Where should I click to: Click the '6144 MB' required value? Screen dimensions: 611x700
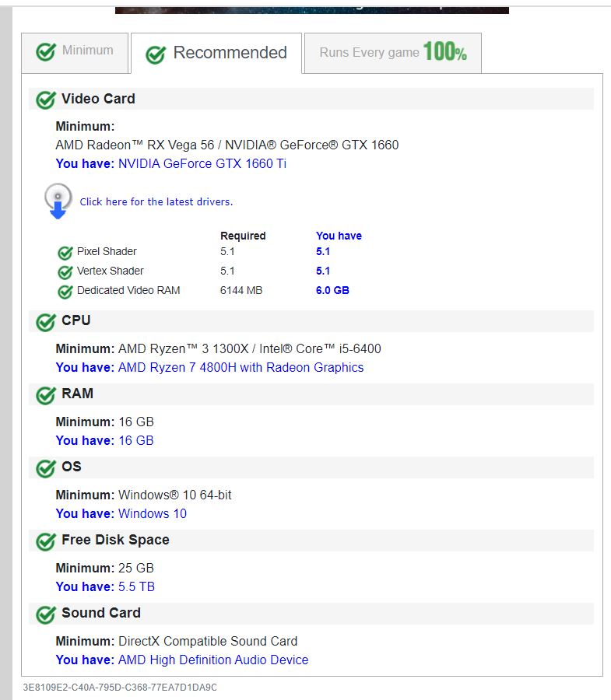(241, 290)
